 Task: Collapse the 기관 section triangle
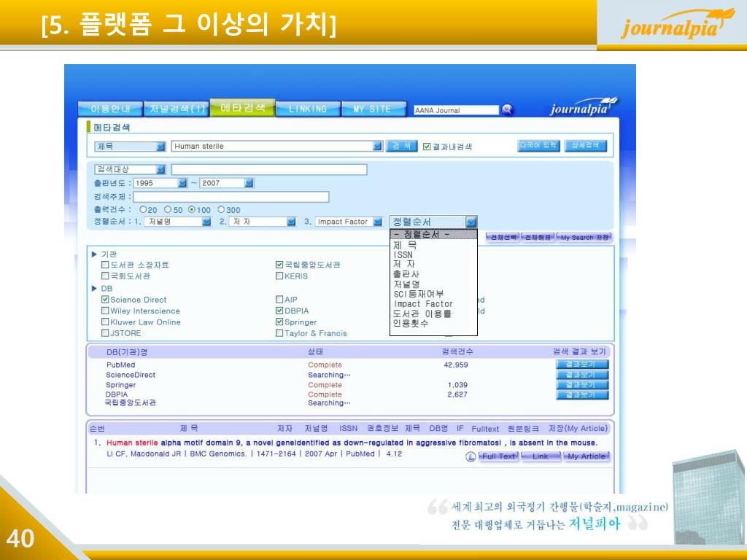coord(94,254)
